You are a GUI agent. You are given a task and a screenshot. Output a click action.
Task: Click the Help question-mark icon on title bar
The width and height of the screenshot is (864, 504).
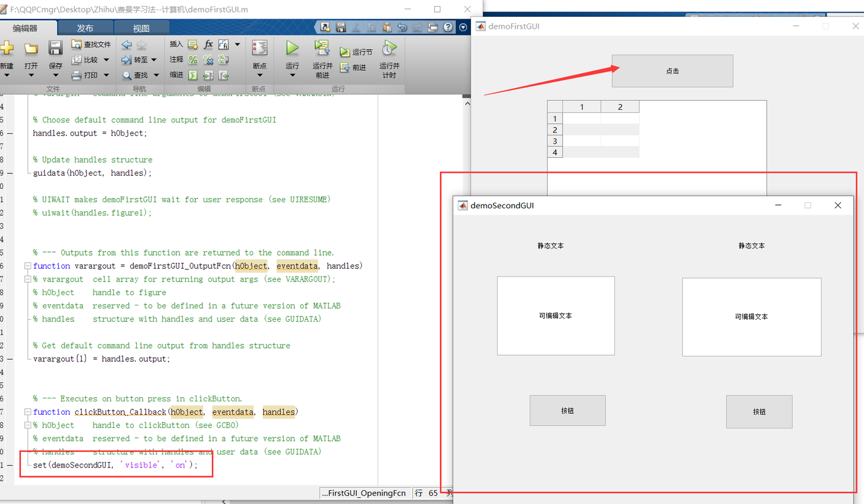point(449,27)
